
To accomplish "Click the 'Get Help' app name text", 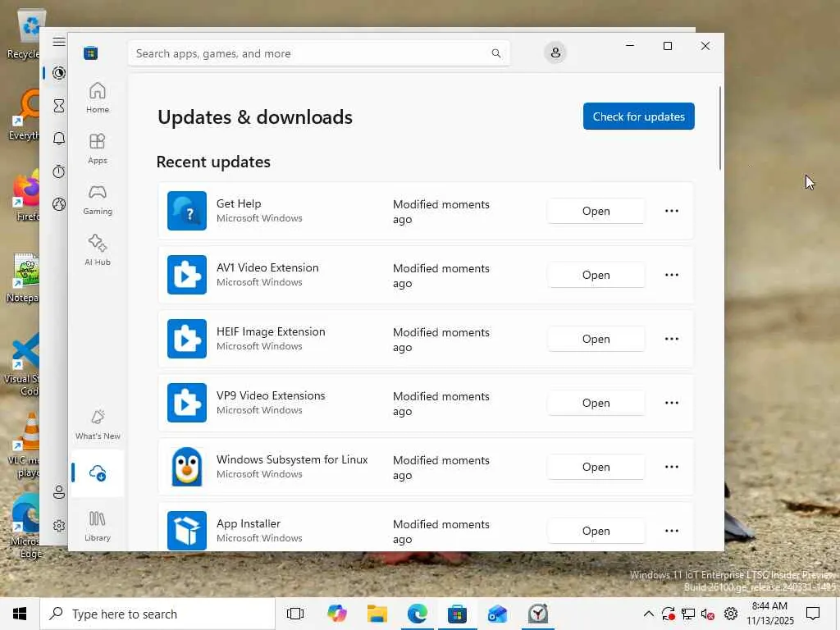I will point(239,203).
